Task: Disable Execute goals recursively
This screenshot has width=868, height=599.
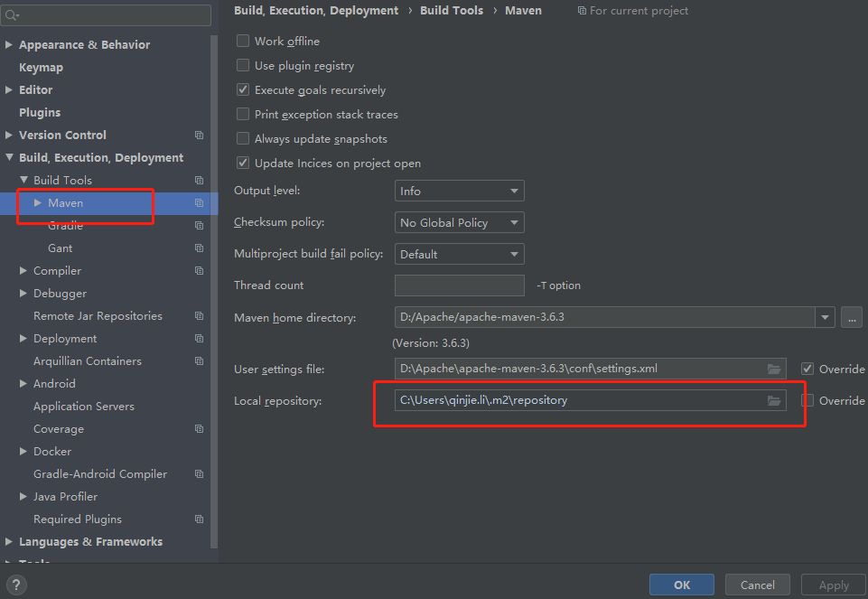Action: pos(242,89)
